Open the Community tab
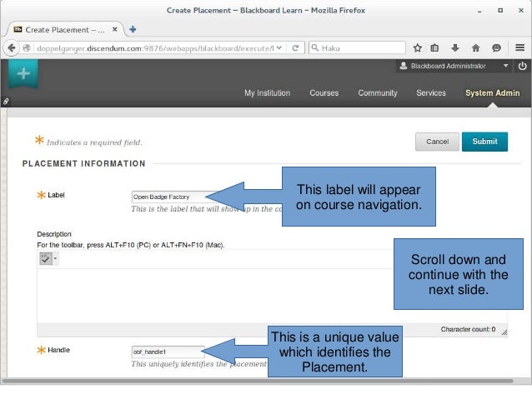This screenshot has width=532, height=399. pos(378,93)
